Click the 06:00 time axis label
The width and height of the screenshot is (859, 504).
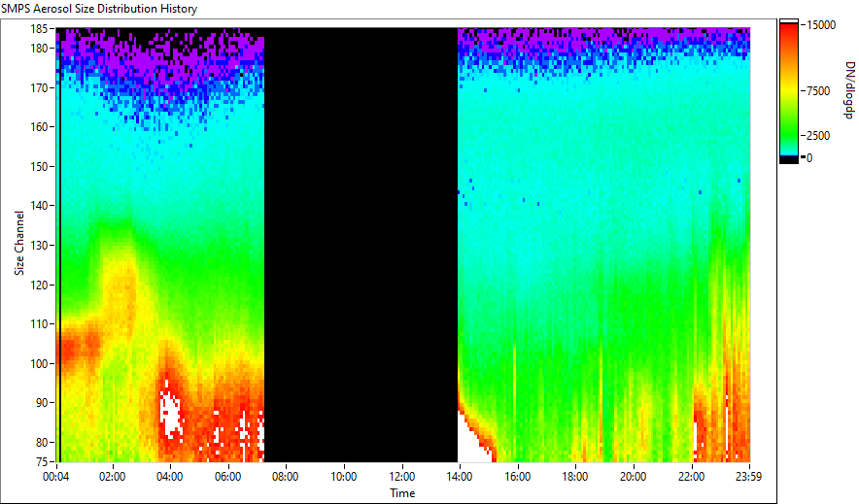tap(228, 477)
